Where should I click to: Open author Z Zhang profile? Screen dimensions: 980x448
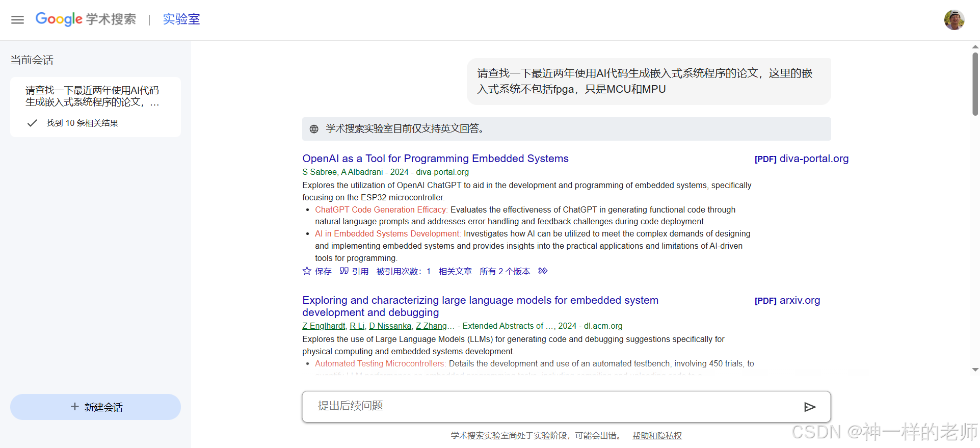(431, 326)
